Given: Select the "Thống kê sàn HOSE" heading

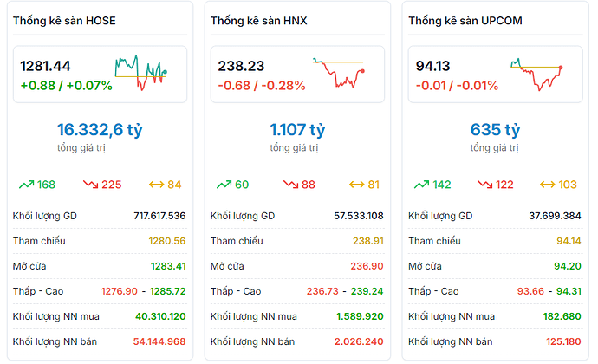Looking at the screenshot, I should coord(64,20).
